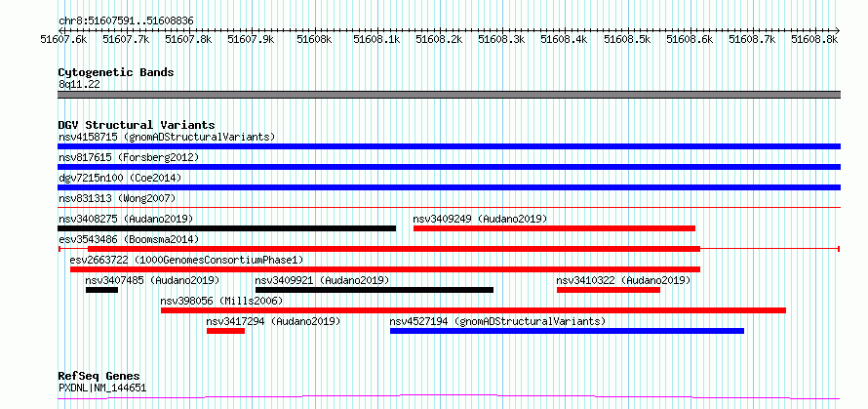Select the black bar under nsv3409921
Screen dimensions: 868x409
click(x=375, y=290)
